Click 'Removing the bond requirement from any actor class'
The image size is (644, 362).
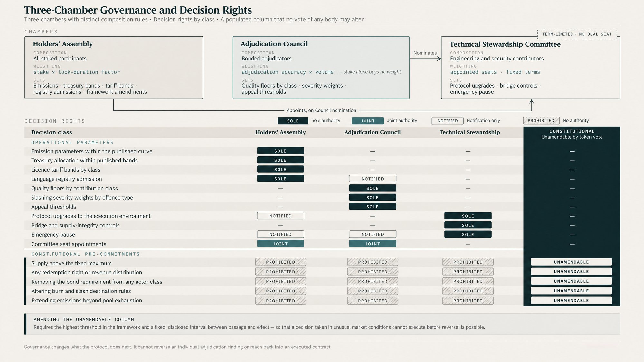pos(97,282)
